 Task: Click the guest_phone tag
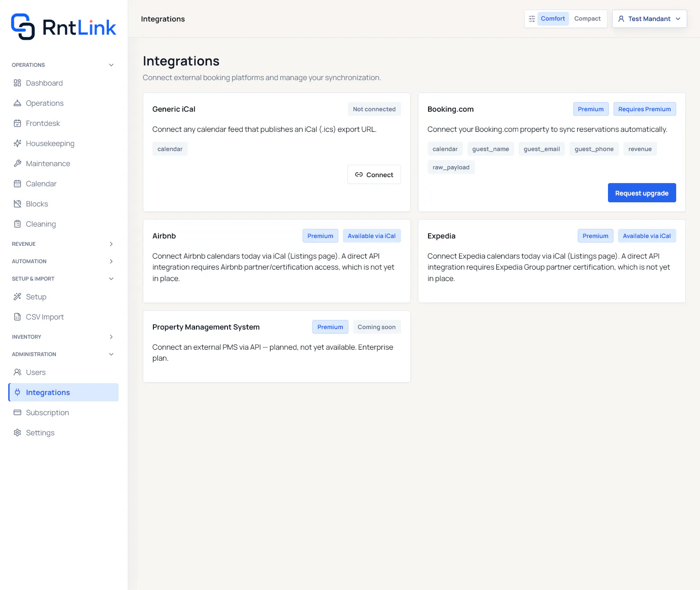(594, 149)
